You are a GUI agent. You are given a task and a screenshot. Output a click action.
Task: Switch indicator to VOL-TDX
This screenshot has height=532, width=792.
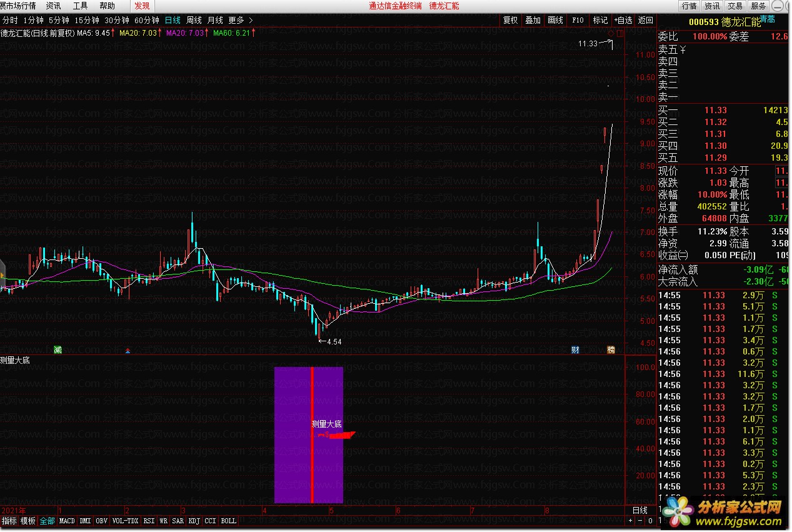[x=125, y=521]
